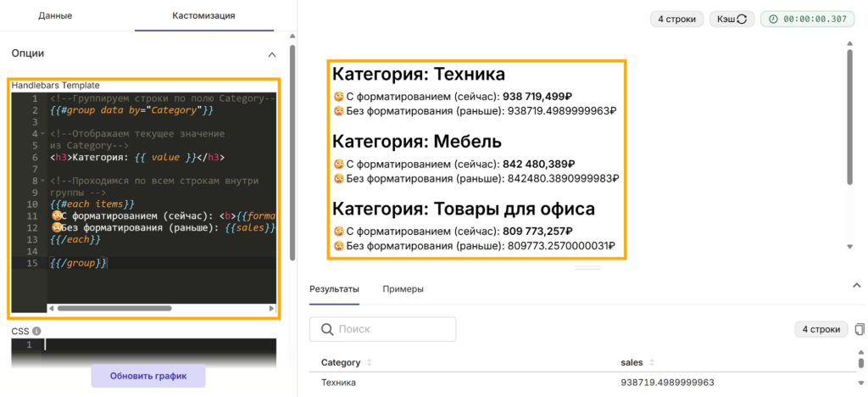
Task: Click line number 15 in template editor
Action: point(33,263)
